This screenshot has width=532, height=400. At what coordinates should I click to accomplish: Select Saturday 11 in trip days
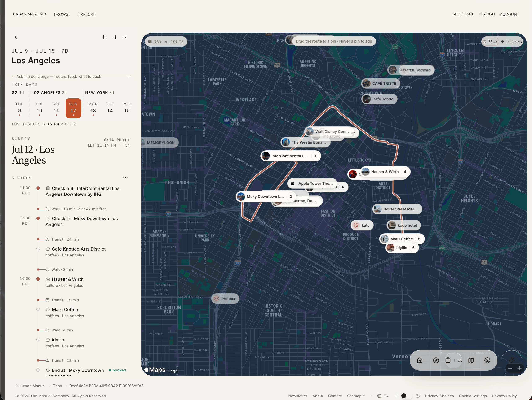(56, 108)
